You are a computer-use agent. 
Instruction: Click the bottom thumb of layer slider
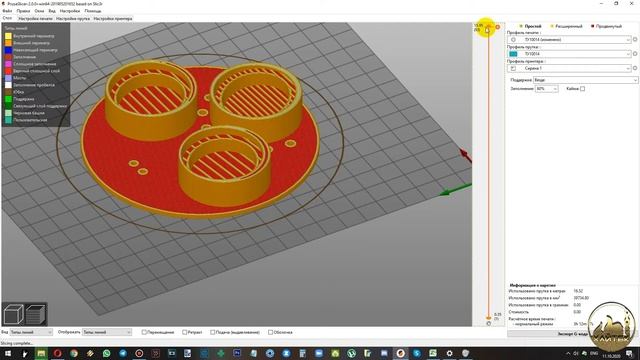(488, 318)
